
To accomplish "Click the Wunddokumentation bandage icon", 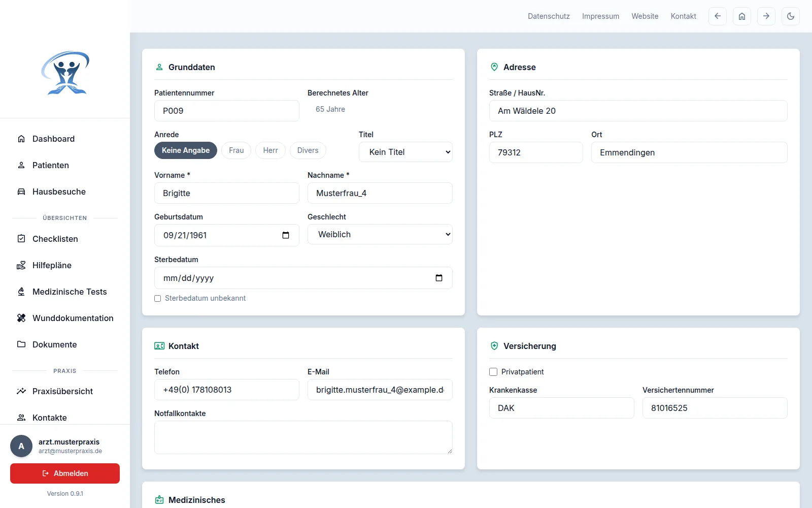I will pos(21,318).
